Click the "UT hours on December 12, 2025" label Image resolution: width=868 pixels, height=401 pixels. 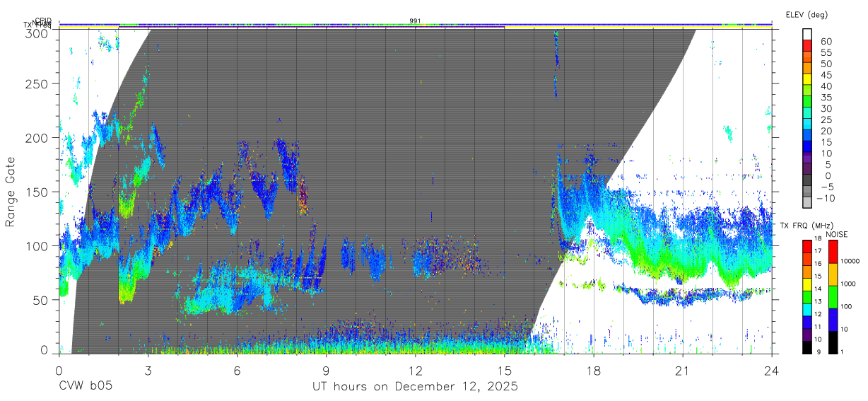pyautogui.click(x=415, y=387)
